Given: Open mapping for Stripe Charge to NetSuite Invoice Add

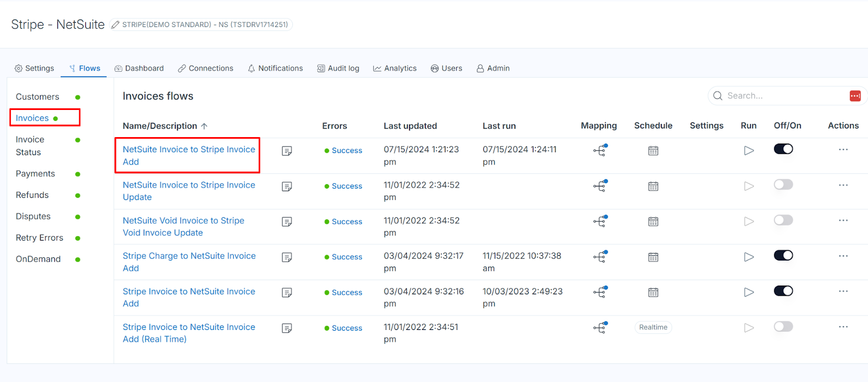Looking at the screenshot, I should [600, 256].
